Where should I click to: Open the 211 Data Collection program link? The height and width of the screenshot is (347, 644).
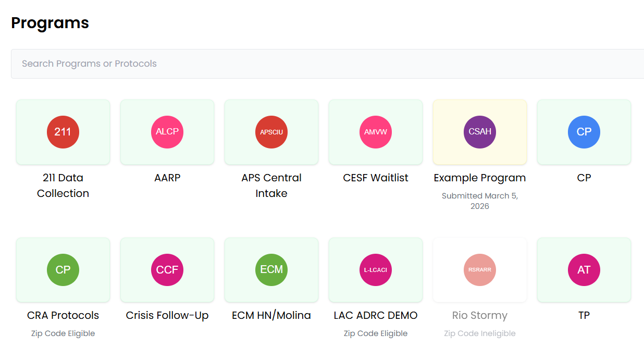click(63, 185)
